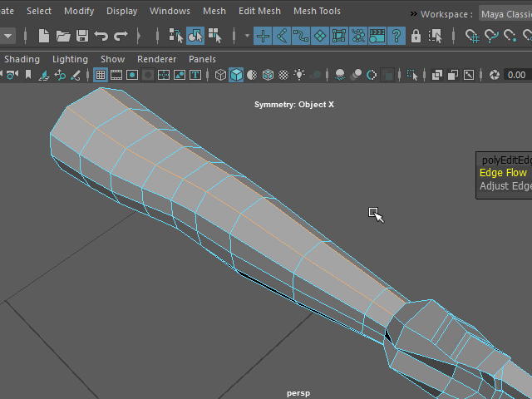
Task: Click the 0.00 exposure value field
Action: point(516,75)
